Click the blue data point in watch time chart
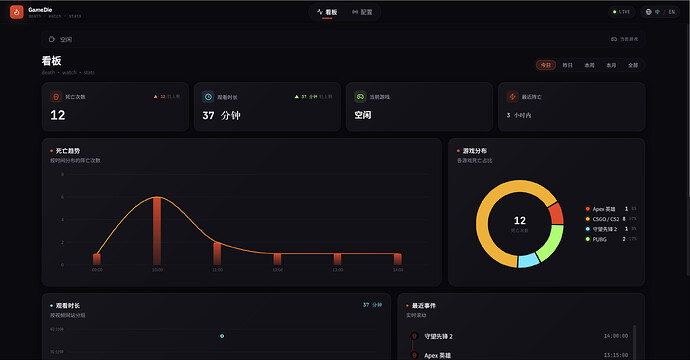690x360 pixels. coord(222,336)
